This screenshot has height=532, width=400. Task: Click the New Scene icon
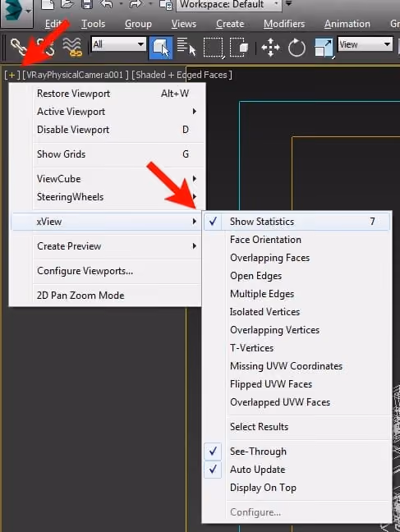tap(48, 4)
